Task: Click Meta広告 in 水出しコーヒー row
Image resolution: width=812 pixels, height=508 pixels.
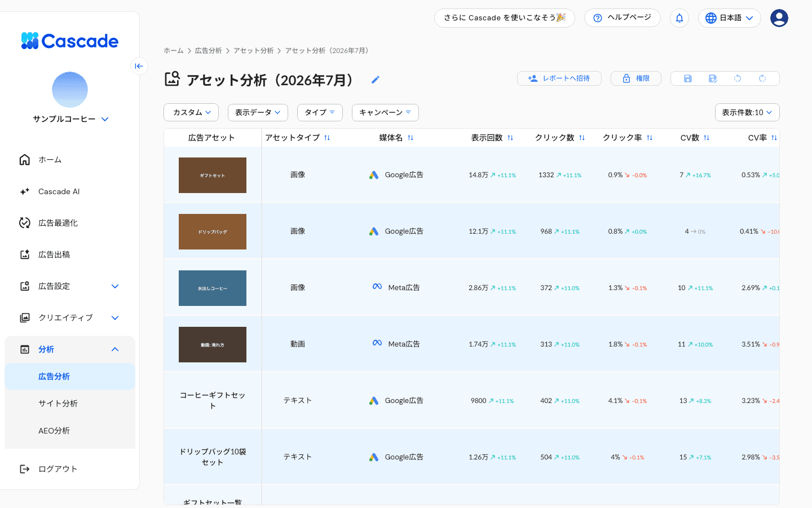Action: pyautogui.click(x=396, y=287)
